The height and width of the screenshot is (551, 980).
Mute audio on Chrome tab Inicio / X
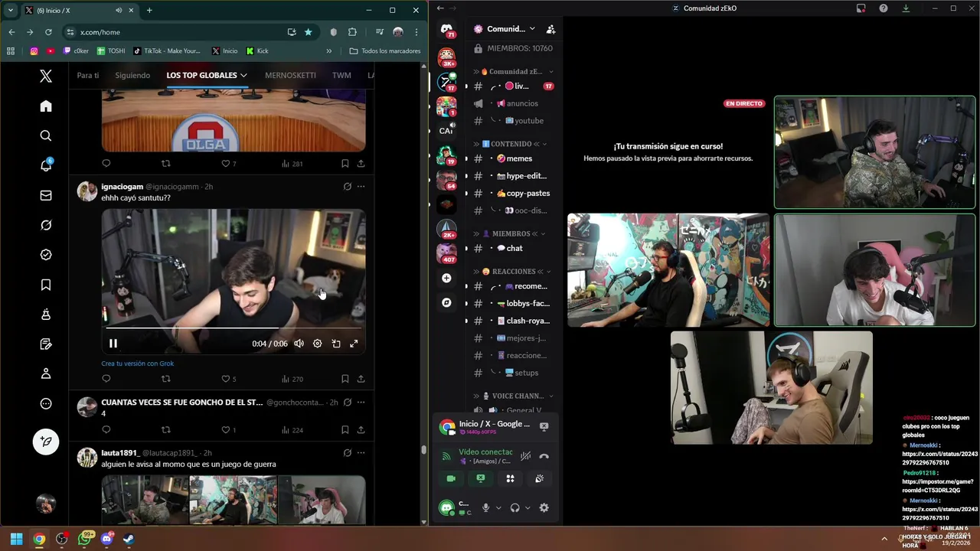119,10
